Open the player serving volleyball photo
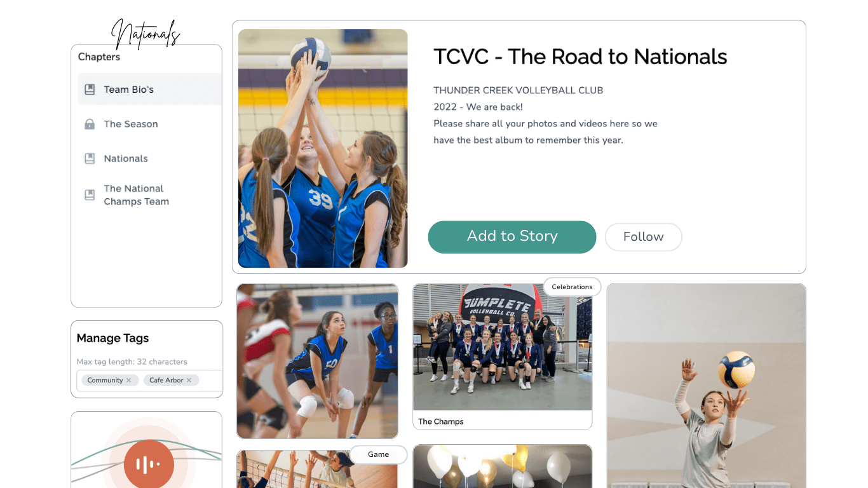868x488 pixels. [x=706, y=386]
